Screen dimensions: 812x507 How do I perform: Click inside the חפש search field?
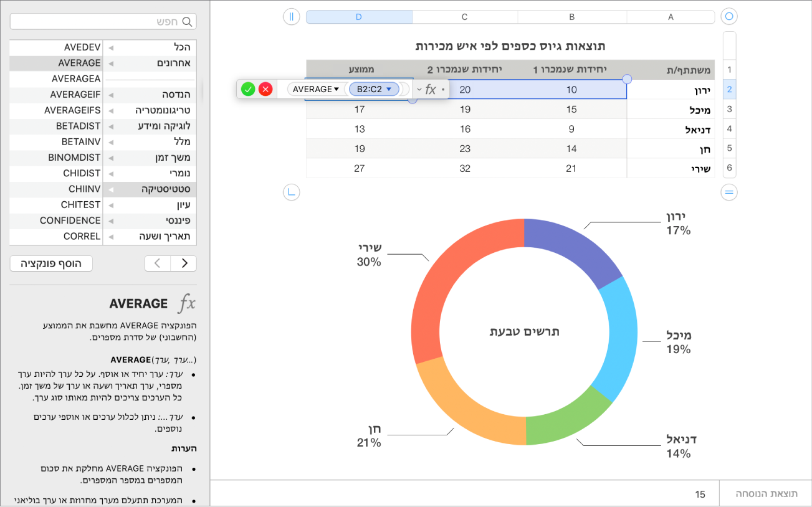(x=103, y=22)
